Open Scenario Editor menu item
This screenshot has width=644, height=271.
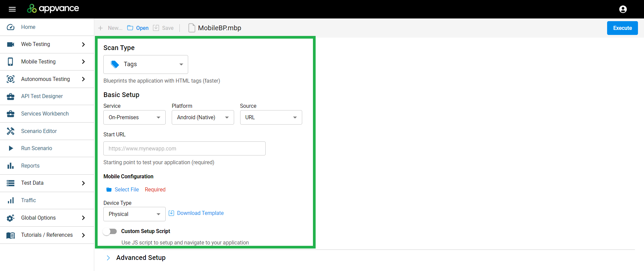coord(47,131)
